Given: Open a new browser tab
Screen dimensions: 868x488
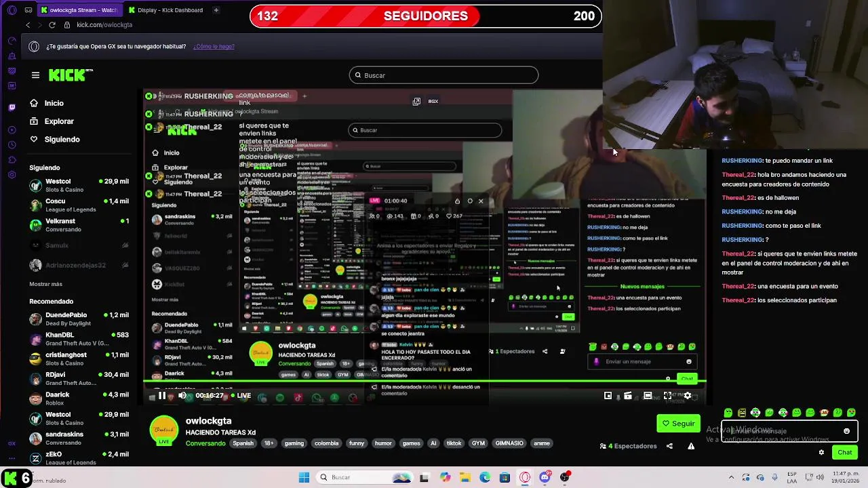Looking at the screenshot, I should [x=216, y=10].
